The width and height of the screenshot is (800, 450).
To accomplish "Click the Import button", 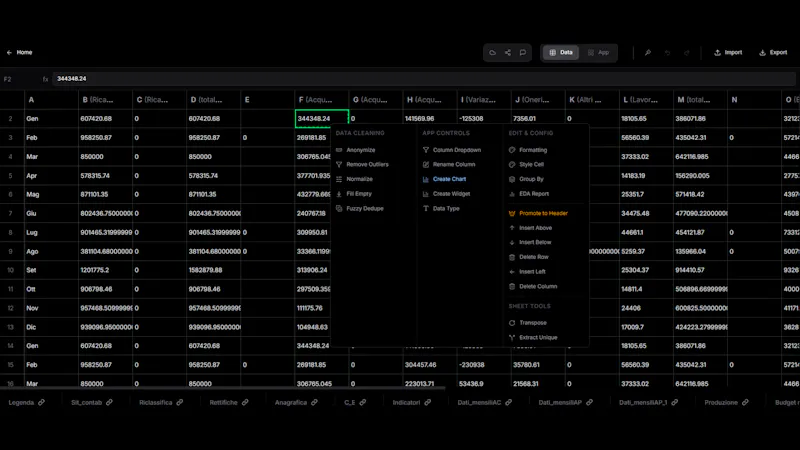I will point(728,53).
